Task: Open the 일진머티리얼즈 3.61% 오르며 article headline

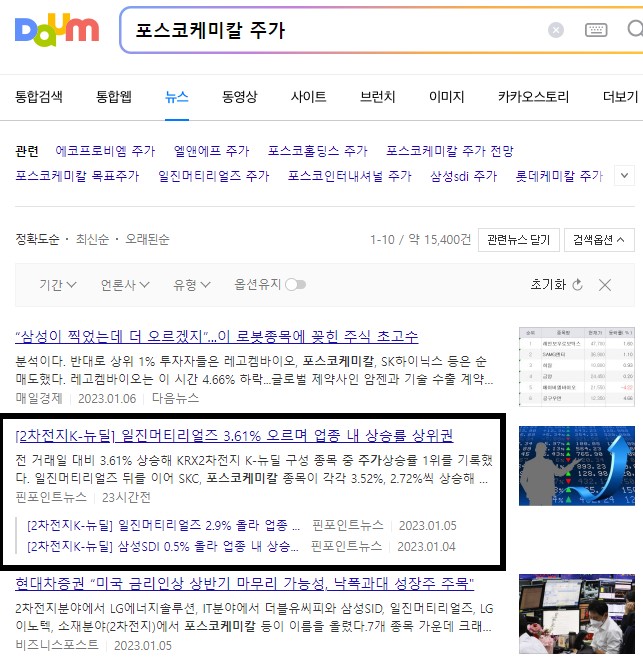Action: point(234,435)
